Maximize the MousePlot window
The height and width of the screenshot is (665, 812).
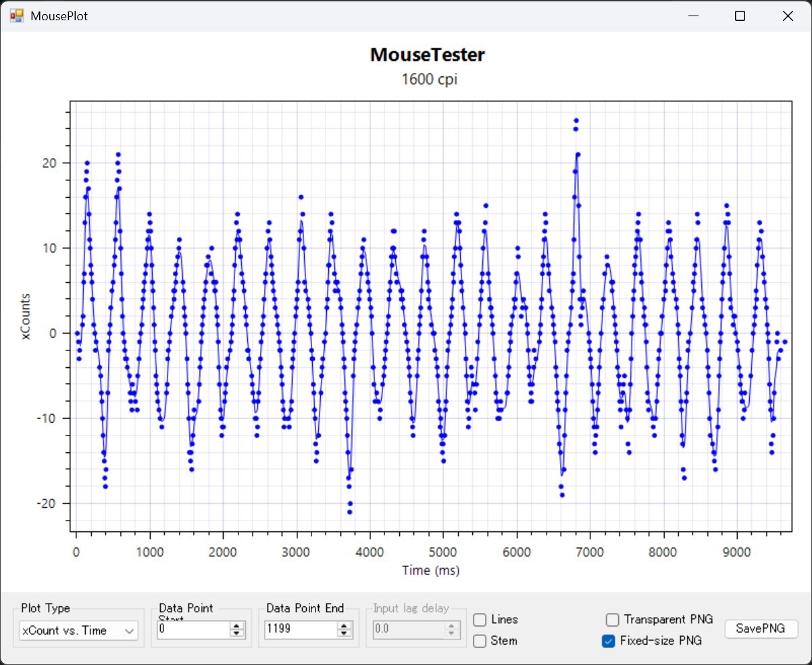coord(740,16)
